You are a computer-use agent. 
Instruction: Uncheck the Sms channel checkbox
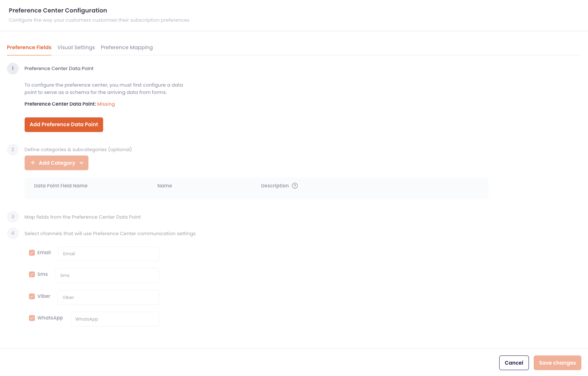(x=32, y=274)
